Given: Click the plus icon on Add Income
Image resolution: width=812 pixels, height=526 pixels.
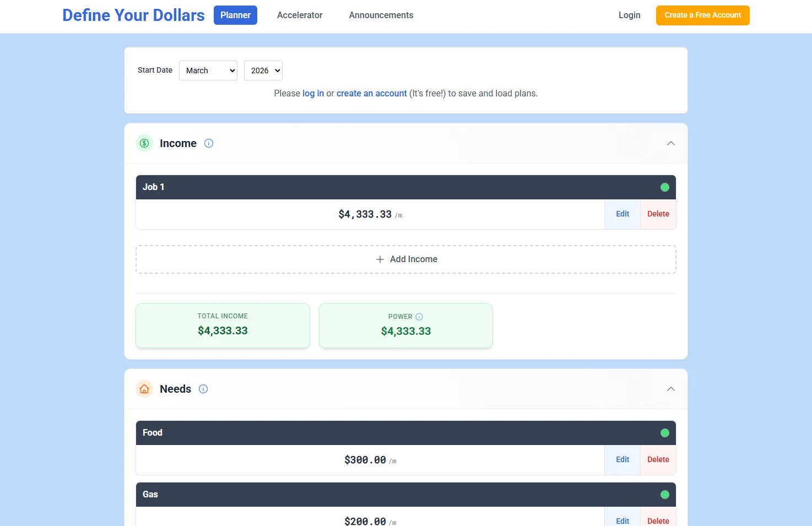Looking at the screenshot, I should pyautogui.click(x=380, y=259).
